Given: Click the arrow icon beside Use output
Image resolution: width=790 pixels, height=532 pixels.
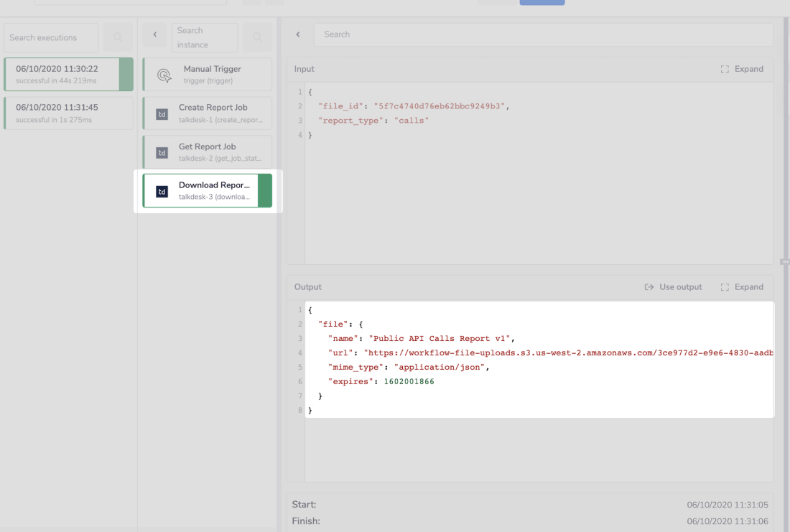Looking at the screenshot, I should (x=649, y=286).
